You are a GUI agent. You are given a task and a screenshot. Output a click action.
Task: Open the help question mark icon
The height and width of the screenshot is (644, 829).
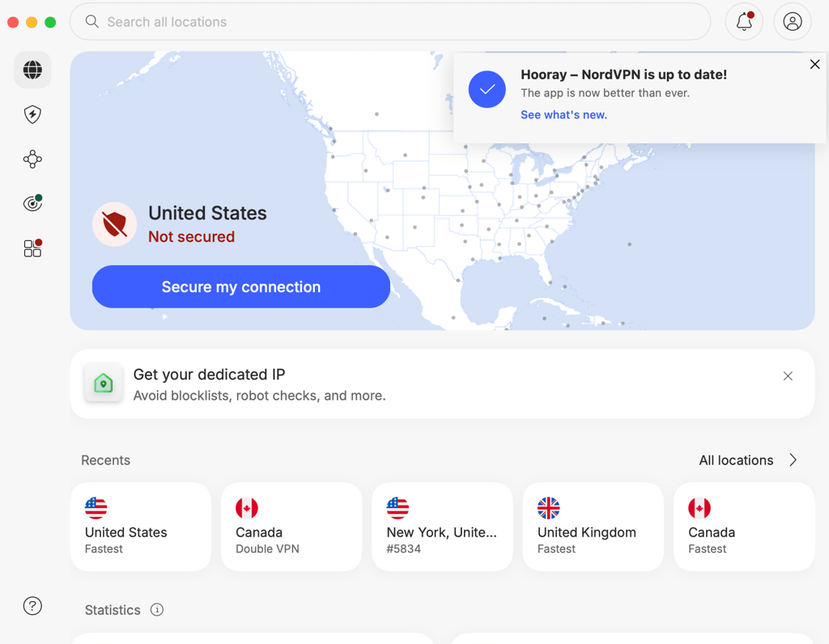(32, 606)
